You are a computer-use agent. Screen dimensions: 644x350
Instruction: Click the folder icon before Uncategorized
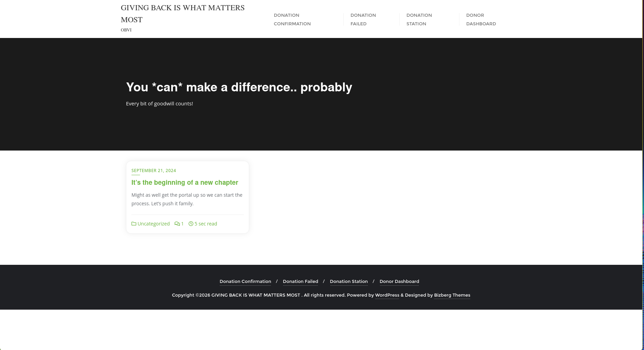[134, 223]
